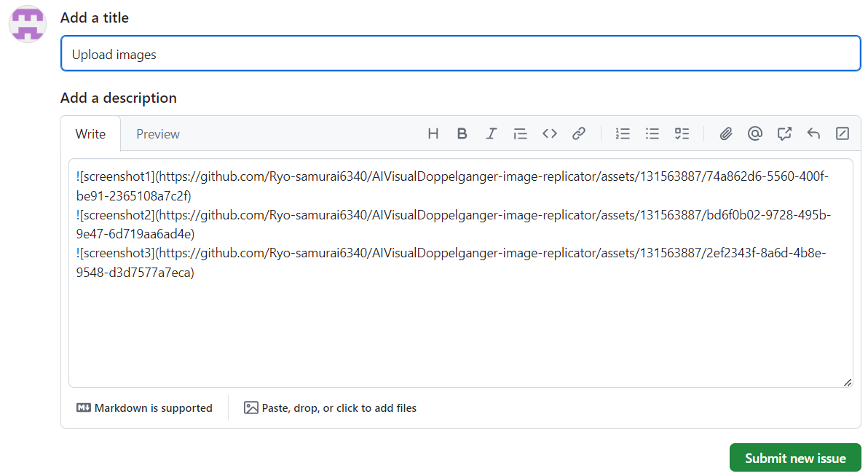Mention a user with the @ icon
This screenshot has height=476, width=868.
pos(755,133)
